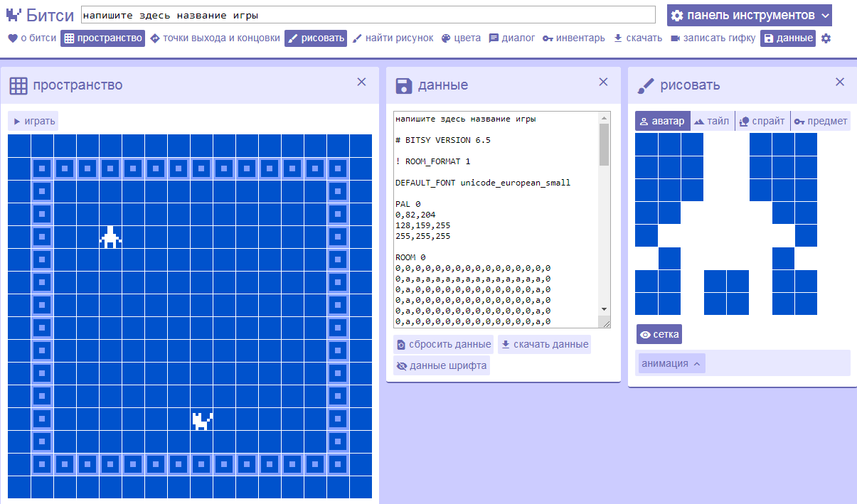Toggle the данные panel button

coord(788,38)
